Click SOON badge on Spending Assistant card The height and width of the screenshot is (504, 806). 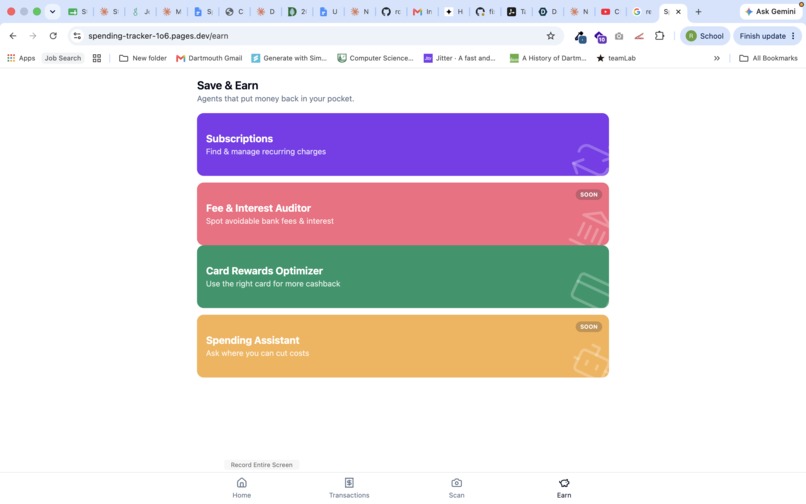click(589, 327)
